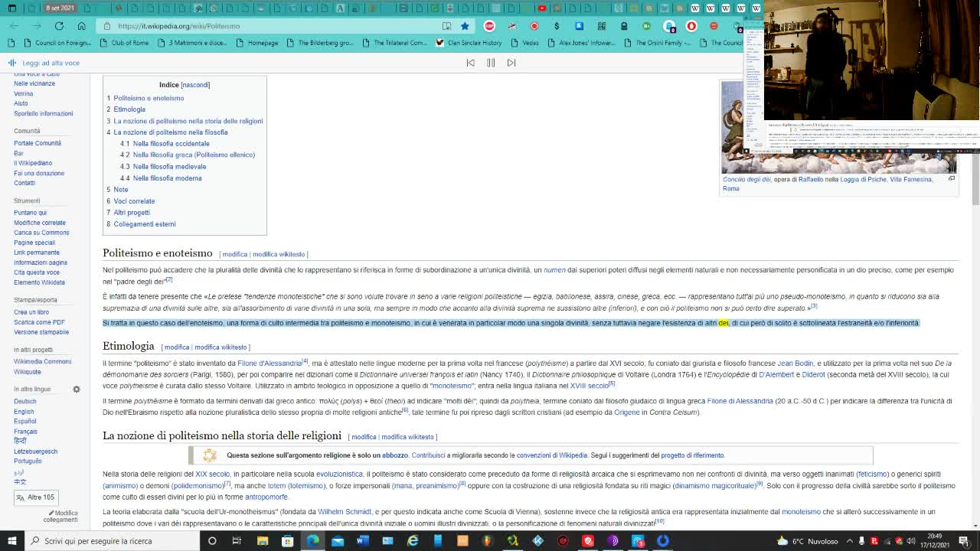The image size is (980, 551).
Task: Switch to the YouTube tab
Action: 542,8
